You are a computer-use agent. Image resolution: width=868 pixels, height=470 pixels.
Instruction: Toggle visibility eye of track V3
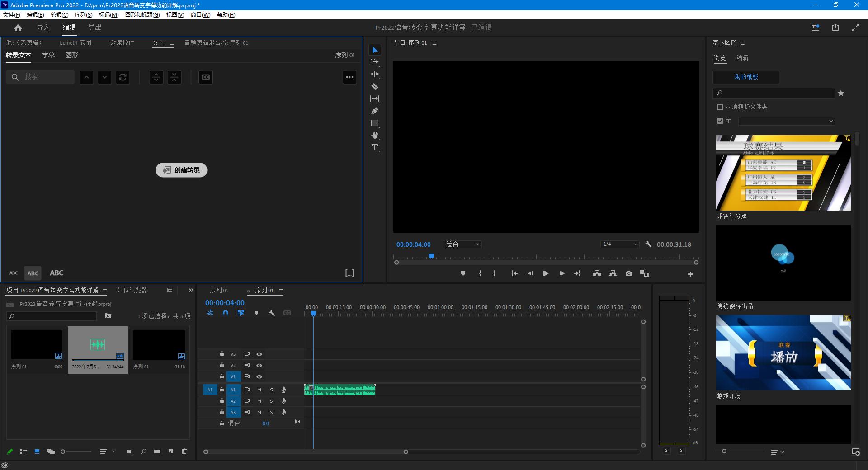(x=259, y=354)
